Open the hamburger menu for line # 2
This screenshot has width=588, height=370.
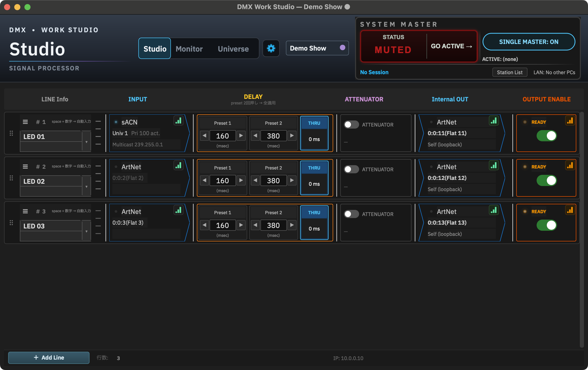(x=25, y=167)
